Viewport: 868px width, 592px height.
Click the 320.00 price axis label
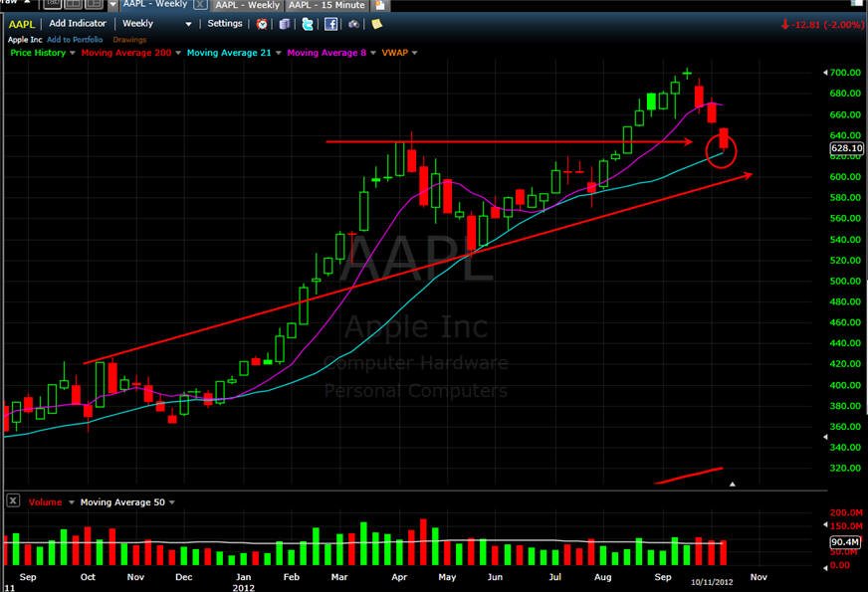tap(845, 468)
